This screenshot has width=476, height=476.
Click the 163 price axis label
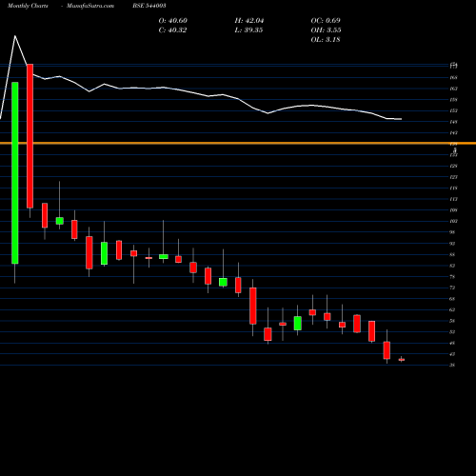pyautogui.click(x=453, y=89)
